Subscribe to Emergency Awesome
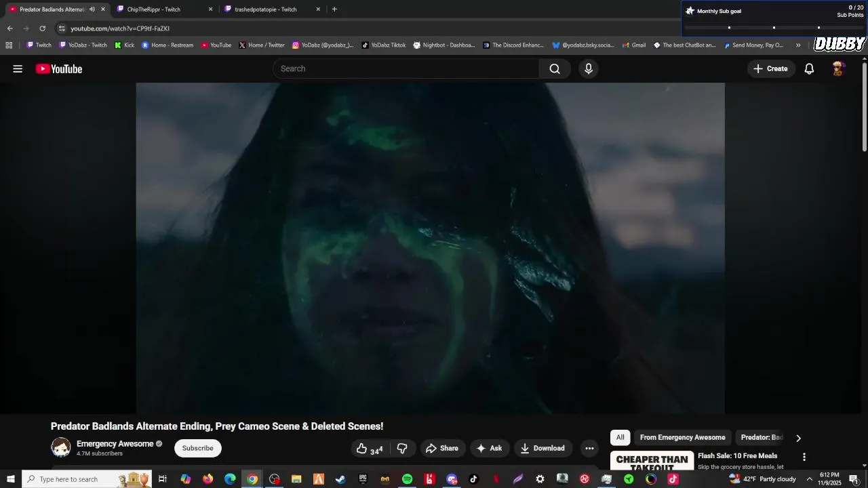Screen dimensions: 868x488 (x=197, y=448)
